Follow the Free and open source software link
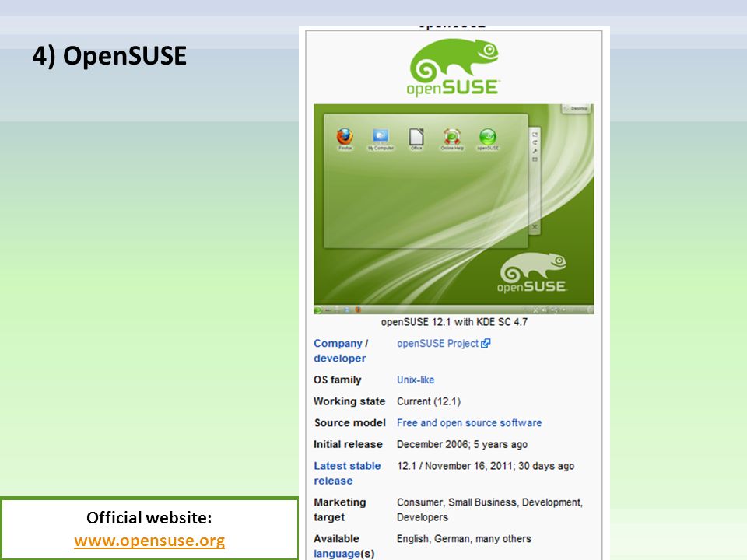The height and width of the screenshot is (560, 747). click(469, 423)
